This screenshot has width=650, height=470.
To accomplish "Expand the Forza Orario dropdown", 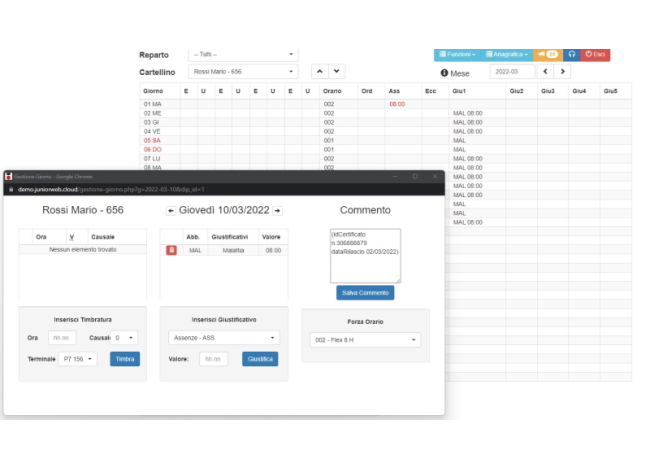I will pyautogui.click(x=365, y=340).
